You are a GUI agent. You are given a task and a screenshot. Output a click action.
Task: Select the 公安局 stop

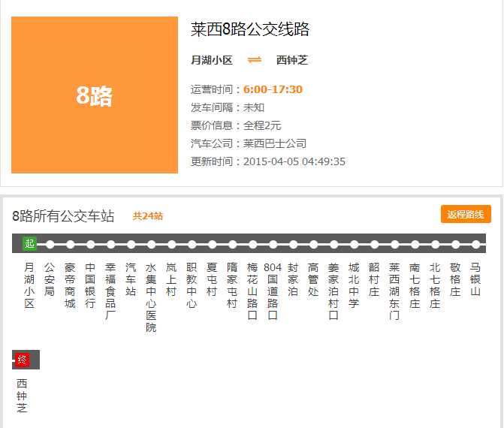coord(50,279)
